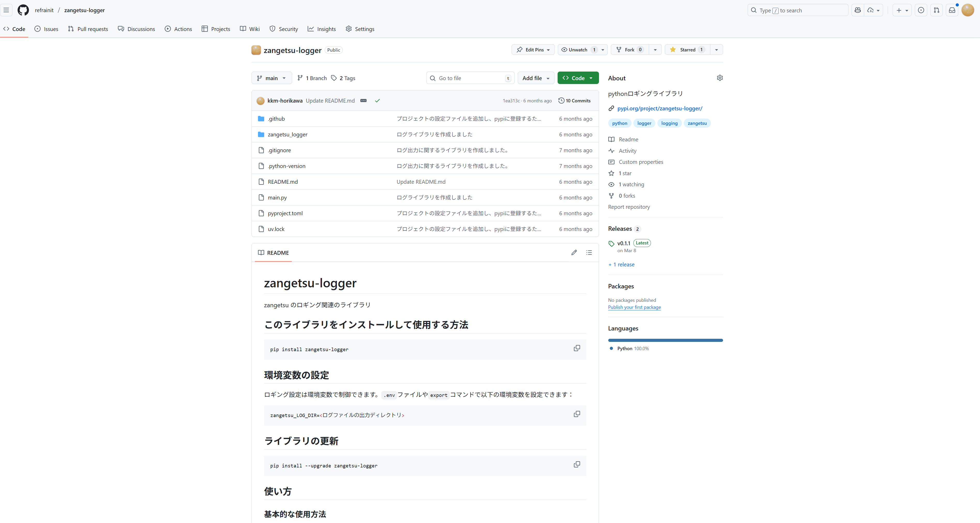This screenshot has width=980, height=523.
Task: Expand the Add file dropdown
Action: point(536,78)
